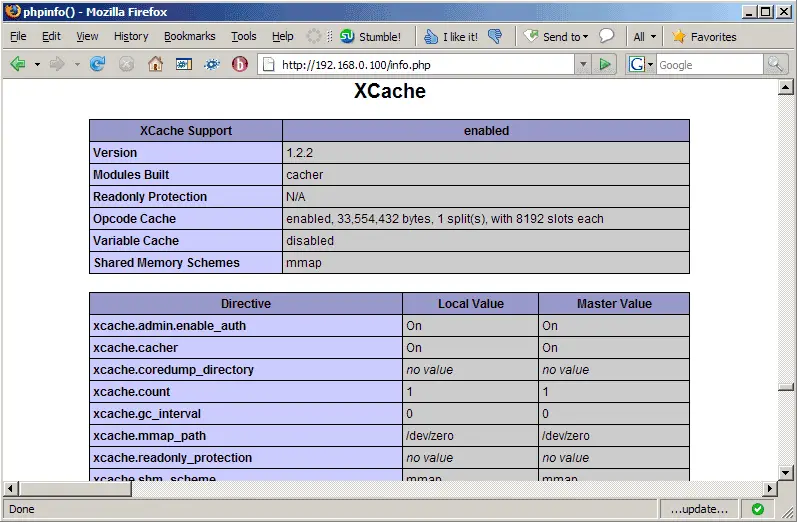
Task: Click the Variable Cache 'disabled' value
Action: coord(310,240)
